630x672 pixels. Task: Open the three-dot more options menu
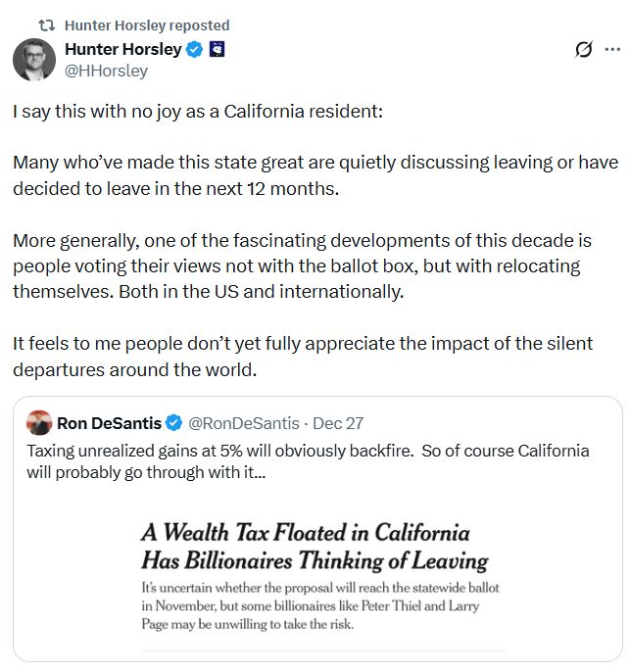point(611,50)
